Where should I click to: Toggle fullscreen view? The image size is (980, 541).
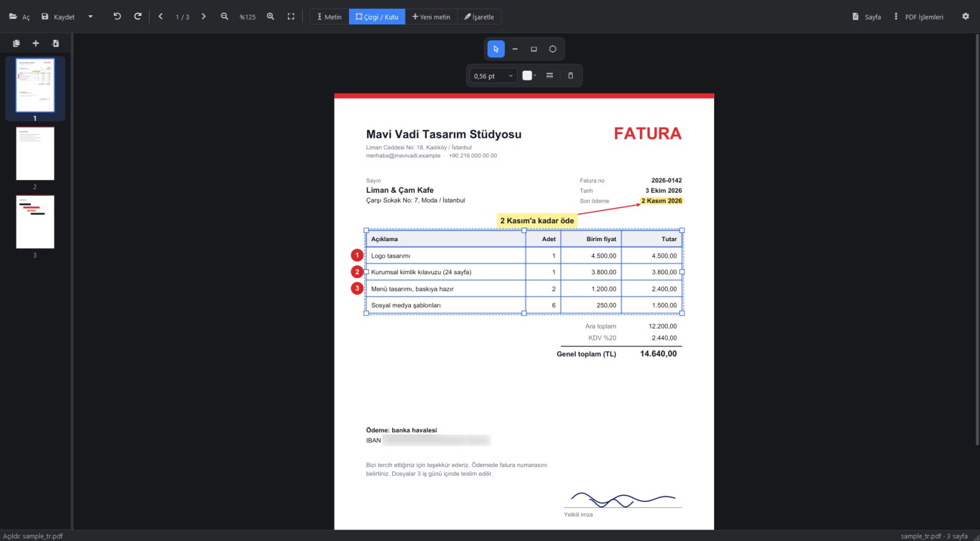pos(291,17)
